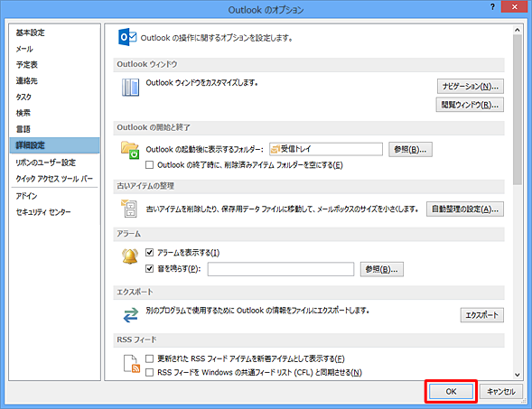Click the export arrows icon

pos(131,315)
